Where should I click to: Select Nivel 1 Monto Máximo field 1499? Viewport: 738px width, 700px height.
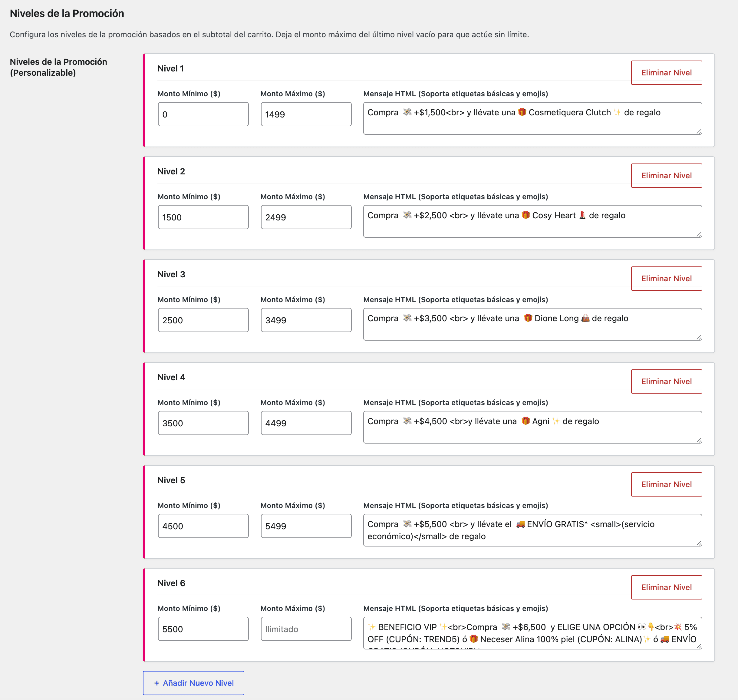point(306,114)
